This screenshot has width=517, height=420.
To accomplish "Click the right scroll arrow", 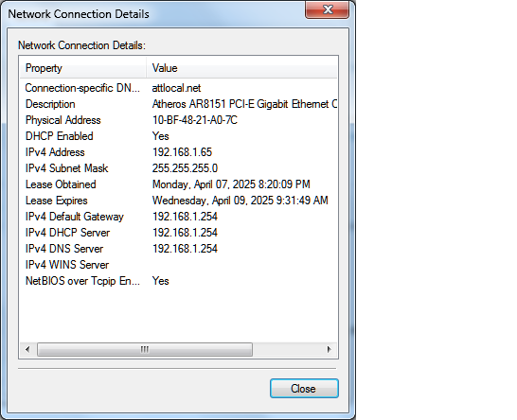I will click(329, 349).
